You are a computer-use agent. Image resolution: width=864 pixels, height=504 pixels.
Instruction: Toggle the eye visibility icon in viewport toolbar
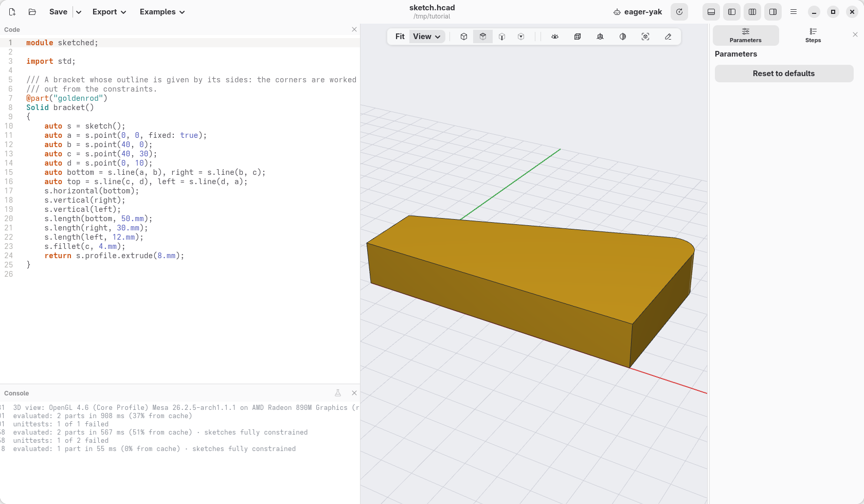tap(555, 37)
